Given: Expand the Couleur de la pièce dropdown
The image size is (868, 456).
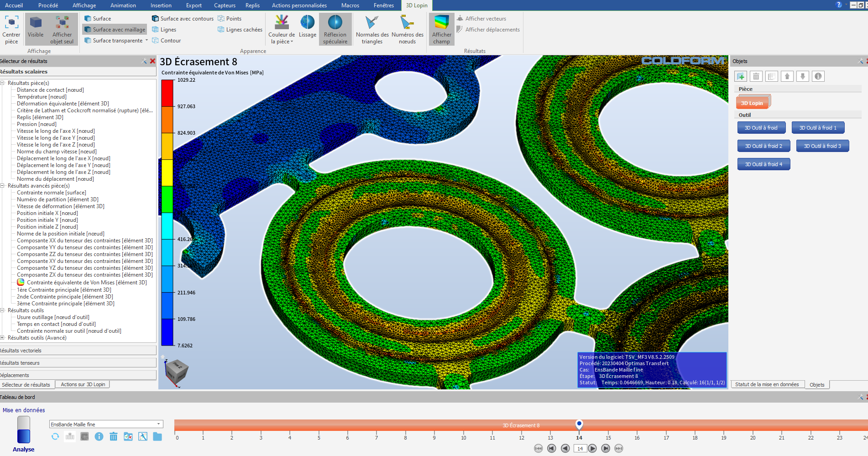Looking at the screenshot, I should 292,42.
